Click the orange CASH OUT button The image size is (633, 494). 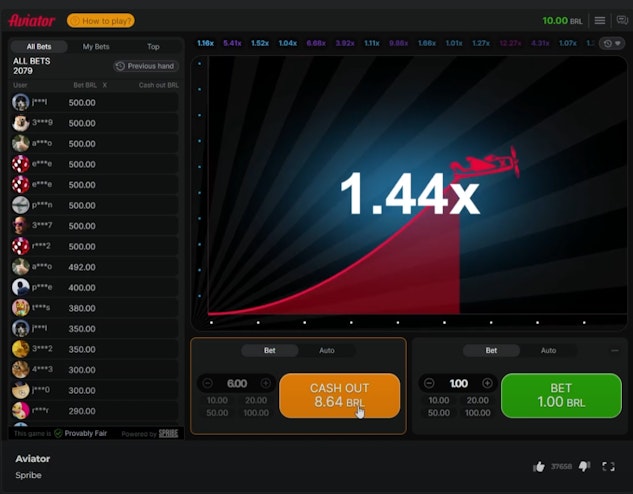click(x=339, y=395)
